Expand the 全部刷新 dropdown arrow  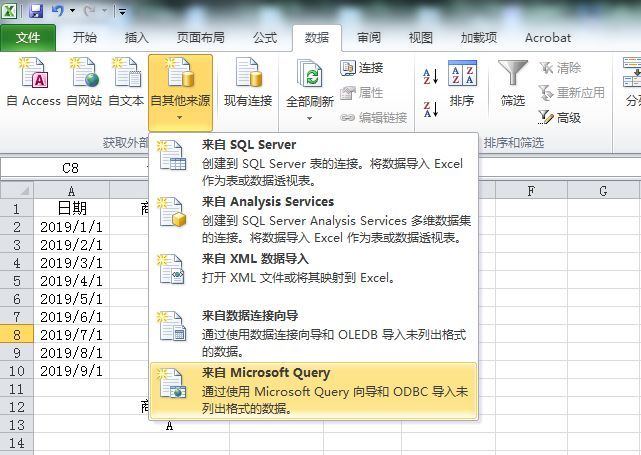[x=309, y=119]
